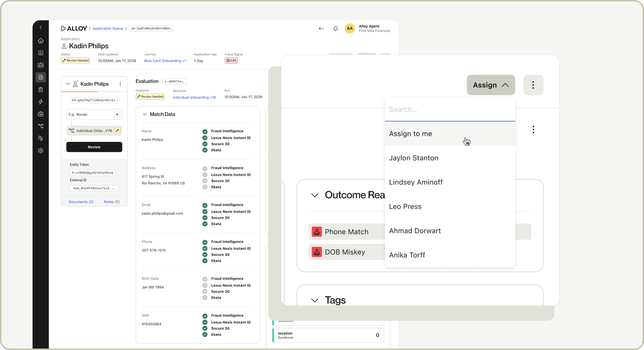The height and width of the screenshot is (350, 644).
Task: Open Blue Card Onboarding v1 journey link
Action: tap(165, 61)
